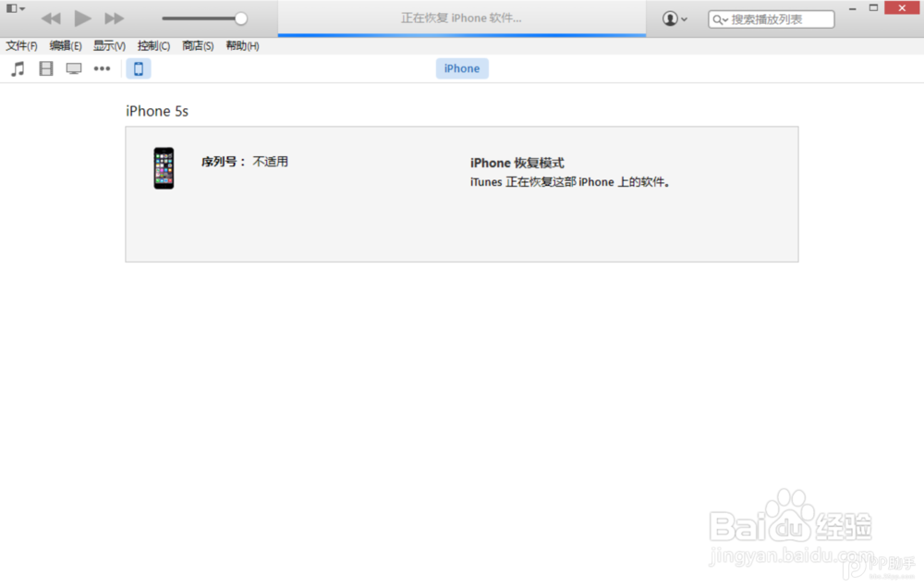This screenshot has width=924, height=587.
Task: Click the iTunes 正在恢复 status message
Action: tap(570, 182)
